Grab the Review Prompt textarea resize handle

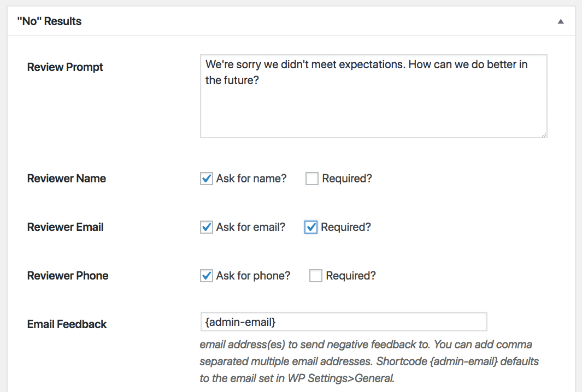point(543,134)
